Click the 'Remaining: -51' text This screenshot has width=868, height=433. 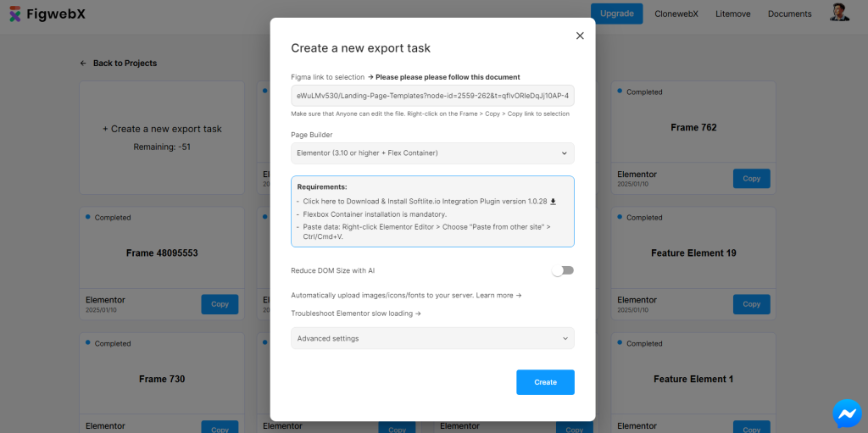coord(162,147)
